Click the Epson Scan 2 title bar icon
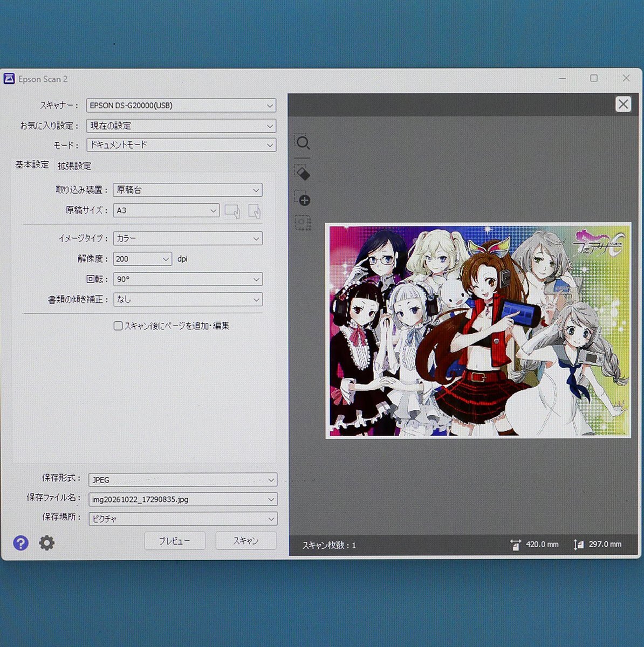Screen dimensions: 644x647 (x=9, y=79)
